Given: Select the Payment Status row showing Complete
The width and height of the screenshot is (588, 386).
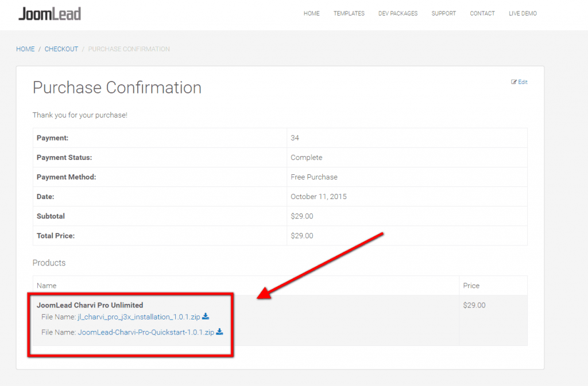Looking at the screenshot, I should click(307, 157).
